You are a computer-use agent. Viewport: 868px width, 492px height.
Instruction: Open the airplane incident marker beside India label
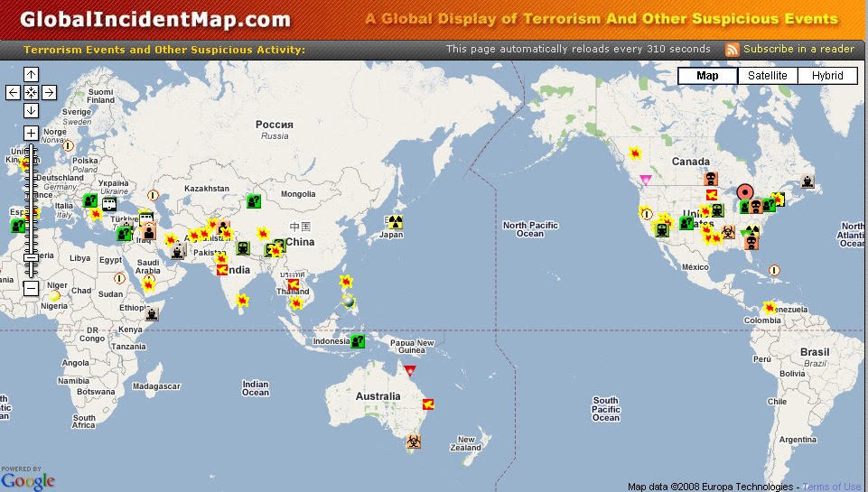pos(222,270)
